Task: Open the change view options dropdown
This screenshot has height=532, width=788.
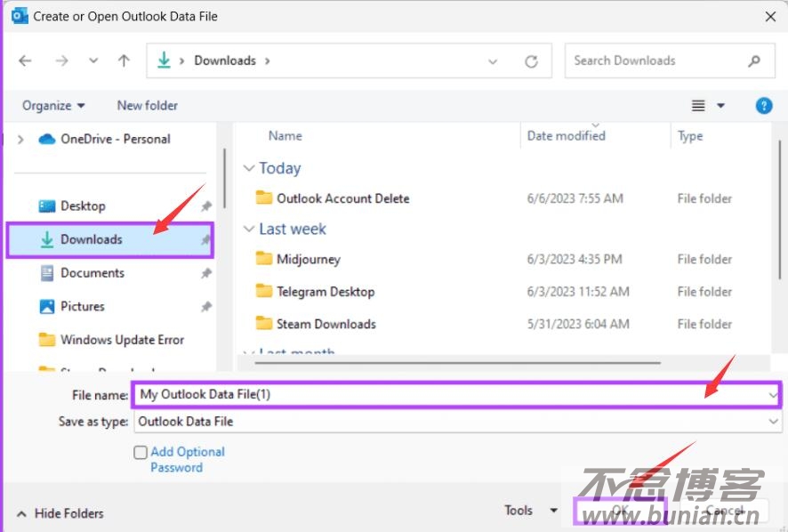Action: pos(720,106)
